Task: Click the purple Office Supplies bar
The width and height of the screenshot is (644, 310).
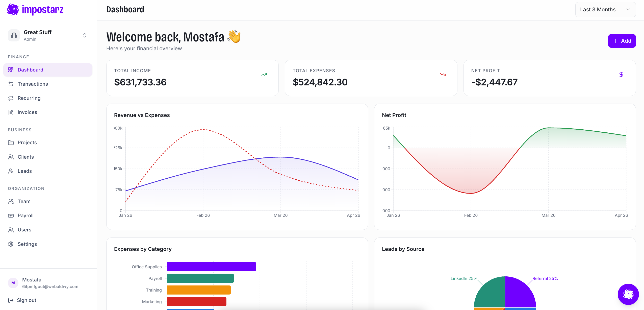Action: (211, 267)
